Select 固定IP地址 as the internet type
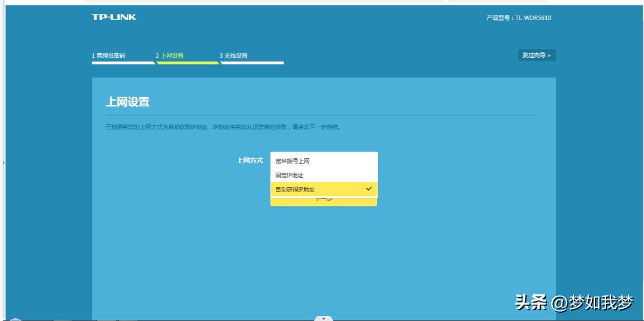This screenshot has height=321, width=644. tap(288, 175)
